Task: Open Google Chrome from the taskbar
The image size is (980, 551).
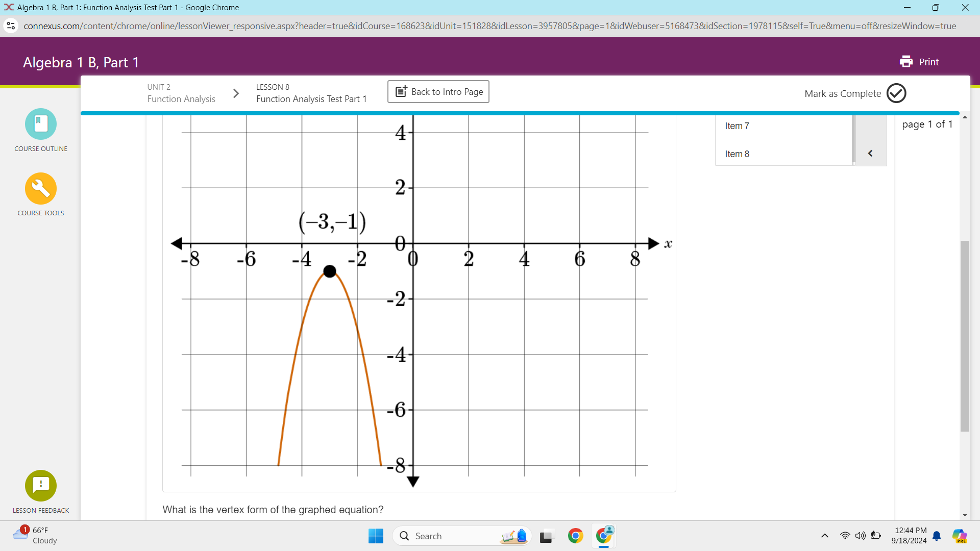Action: [575, 536]
